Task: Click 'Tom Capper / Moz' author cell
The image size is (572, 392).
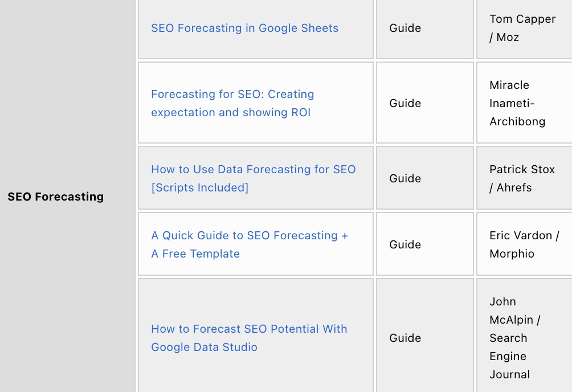Action: coord(524,28)
